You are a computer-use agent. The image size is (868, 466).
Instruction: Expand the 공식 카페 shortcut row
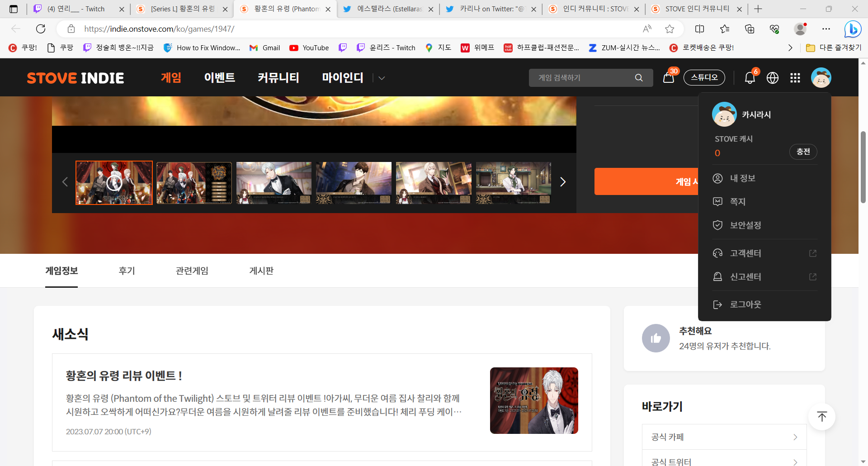click(724, 437)
